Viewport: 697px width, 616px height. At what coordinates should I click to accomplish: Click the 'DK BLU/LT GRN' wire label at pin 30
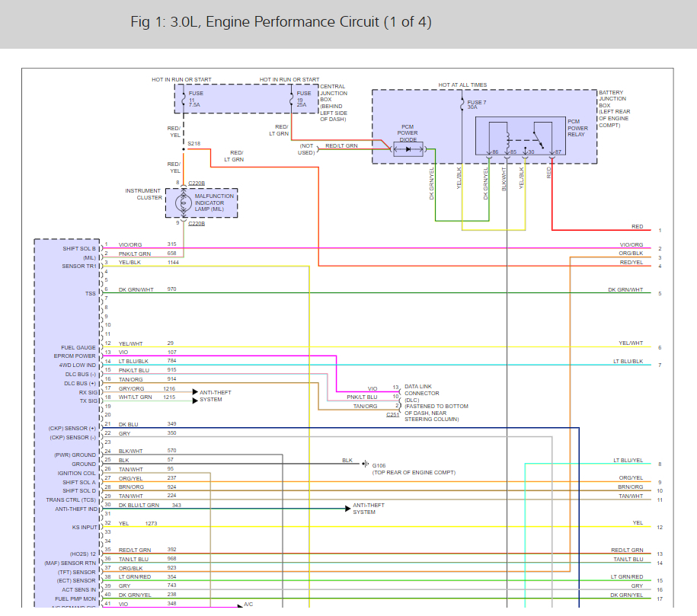click(139, 506)
